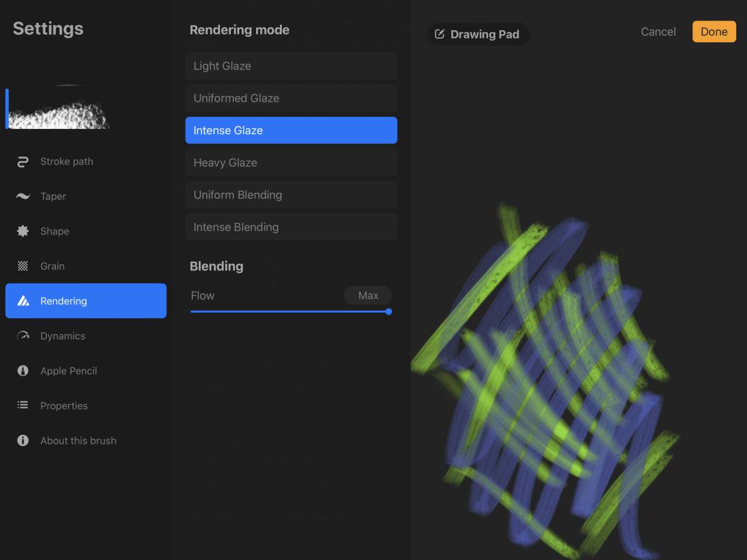The width and height of the screenshot is (747, 560).
Task: Select the Stroke path settings icon
Action: [x=22, y=161]
